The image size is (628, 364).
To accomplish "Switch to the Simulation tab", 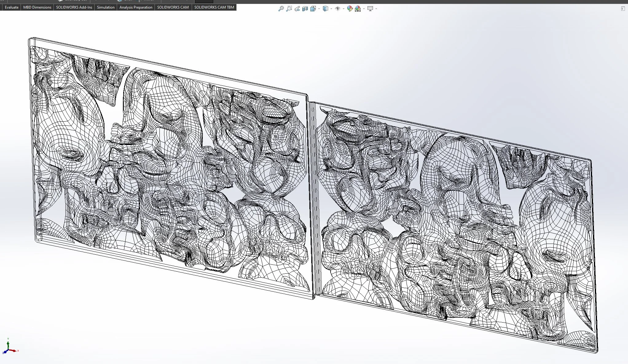I will [x=106, y=7].
